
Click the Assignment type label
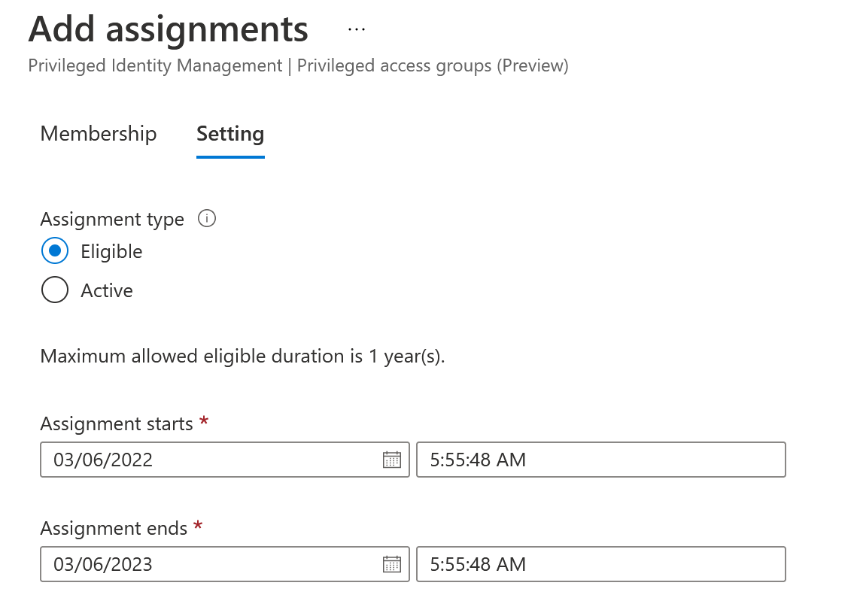(x=112, y=220)
